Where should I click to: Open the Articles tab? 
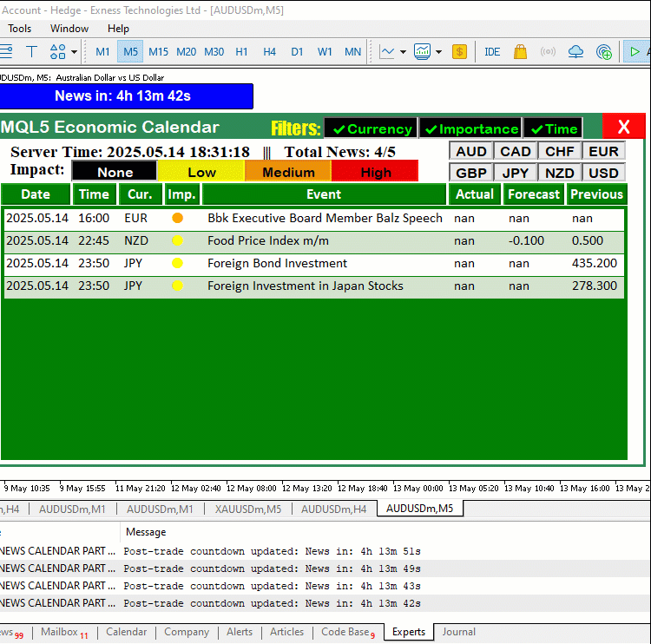(x=287, y=632)
